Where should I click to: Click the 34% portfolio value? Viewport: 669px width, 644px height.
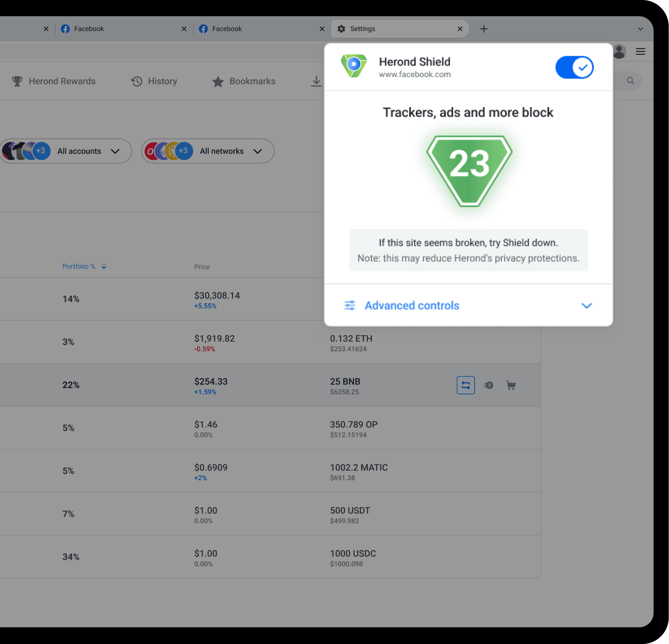[x=71, y=557]
